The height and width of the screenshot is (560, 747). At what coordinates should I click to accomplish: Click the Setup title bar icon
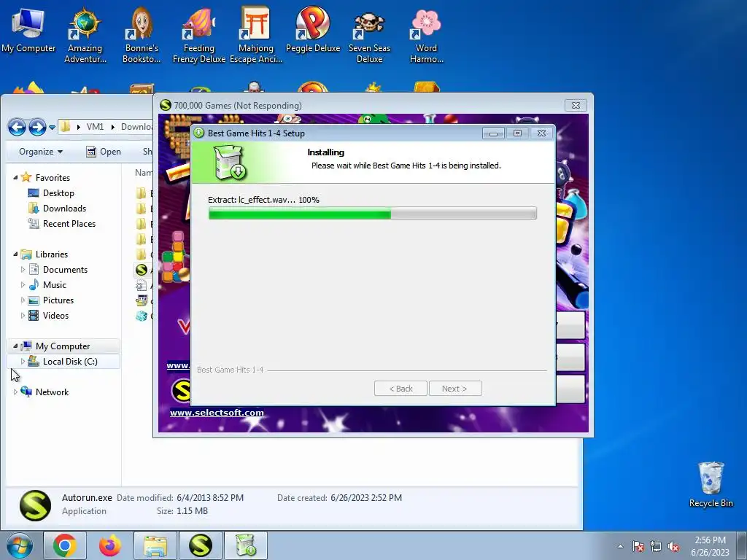tap(199, 133)
